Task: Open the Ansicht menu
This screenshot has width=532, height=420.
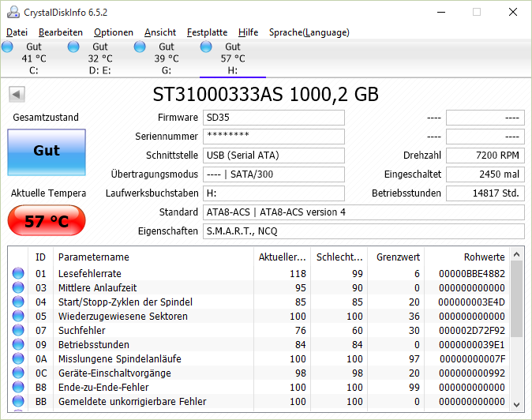Action: [160, 32]
